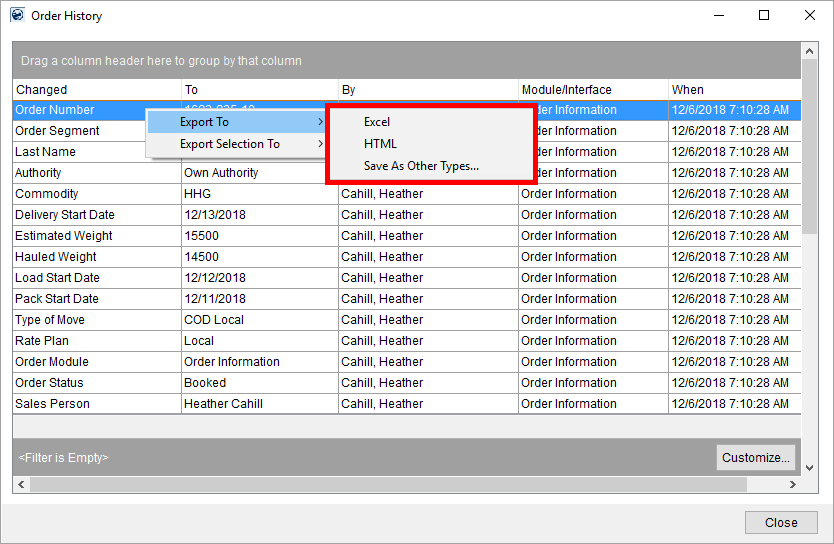
Task: Choose HTML export option
Action: coord(381,144)
